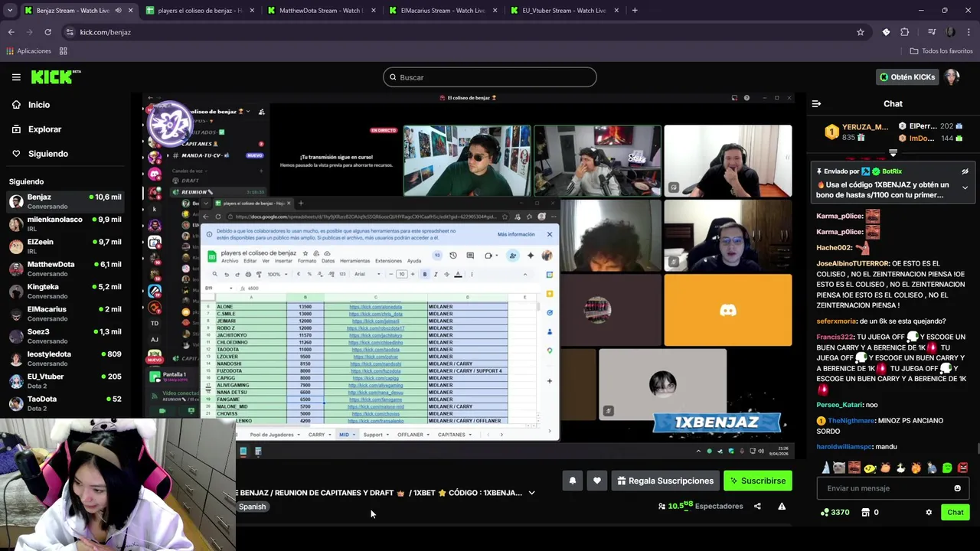Click Obtén KICKs button
The height and width of the screenshot is (551, 980).
907,77
